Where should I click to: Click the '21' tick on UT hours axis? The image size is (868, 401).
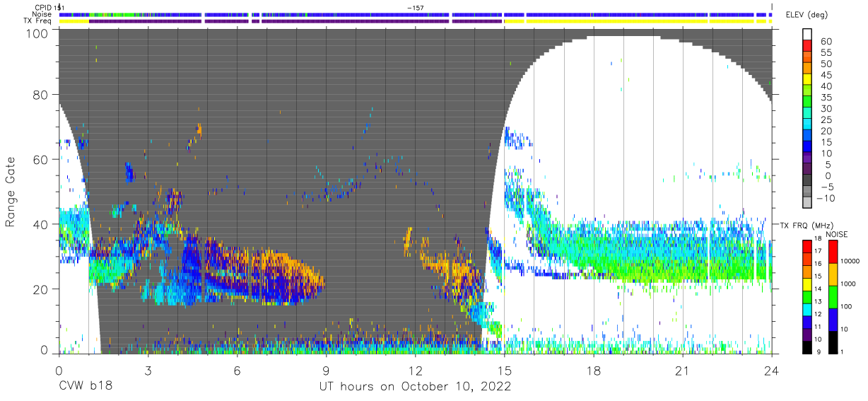683,371
